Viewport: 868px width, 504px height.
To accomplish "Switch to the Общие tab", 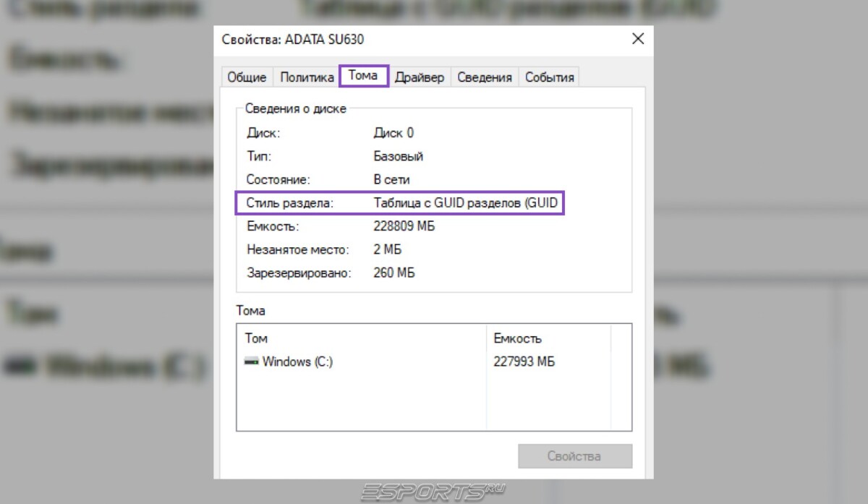I will point(247,77).
